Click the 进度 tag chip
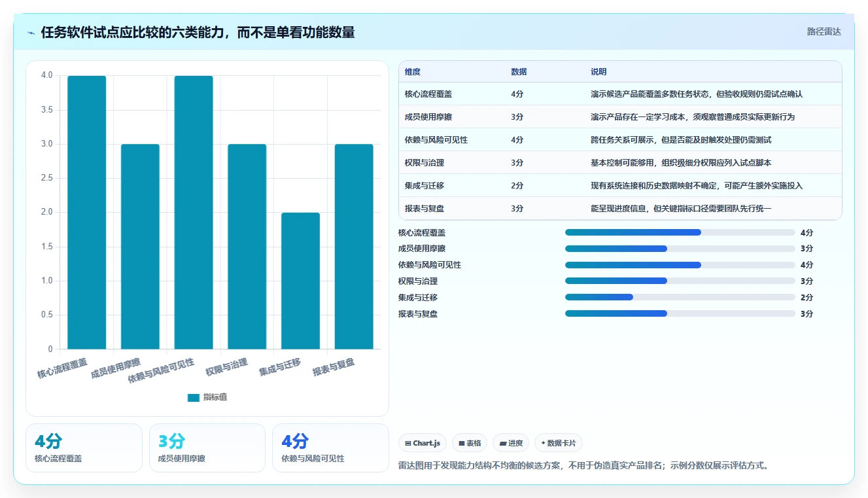The image size is (868, 498). pos(511,443)
